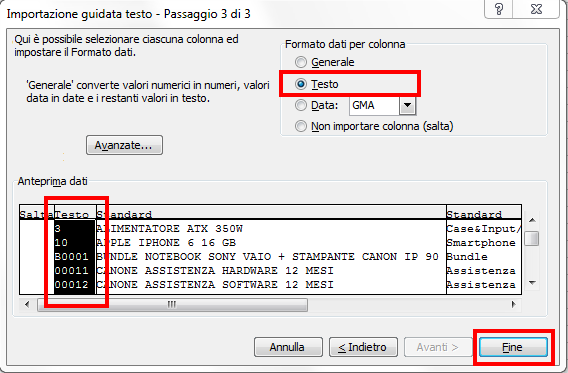Open the Avanzate settings
Image resolution: width=568 pixels, height=373 pixels.
pos(124,145)
